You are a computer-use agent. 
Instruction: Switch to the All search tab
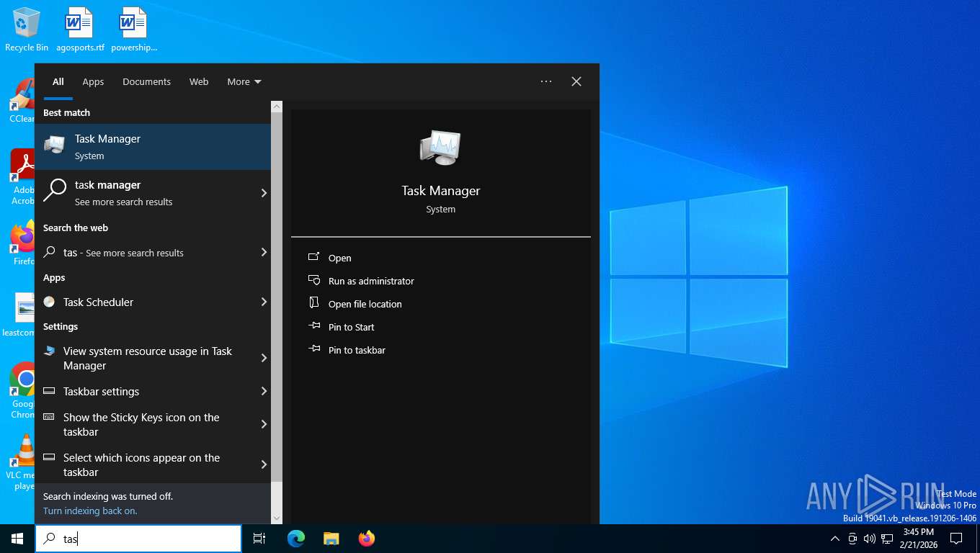click(x=58, y=81)
